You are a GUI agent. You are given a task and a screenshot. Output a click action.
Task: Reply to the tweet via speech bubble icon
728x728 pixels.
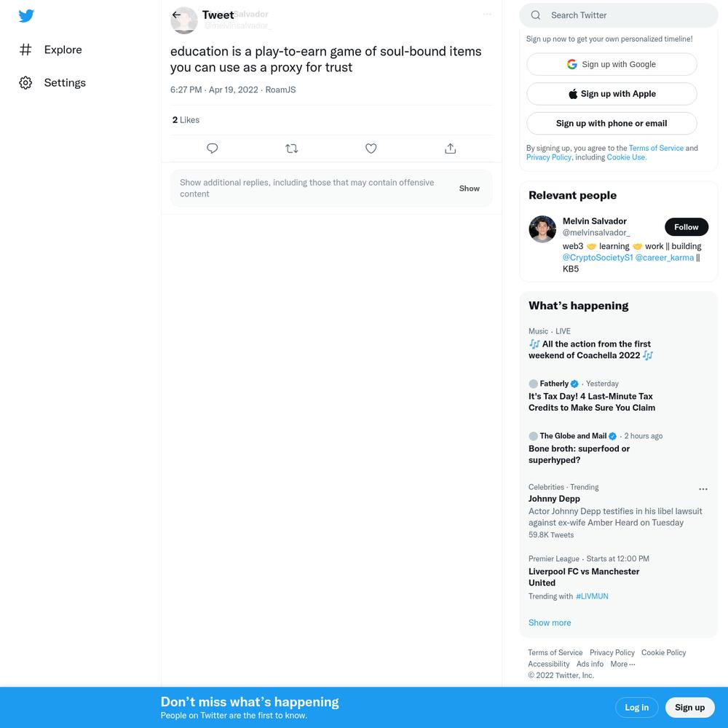(212, 149)
